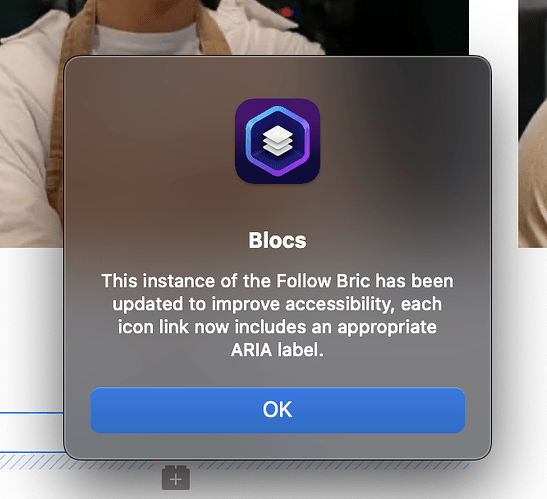Click the word 'accessibility' in the alert
This screenshot has height=499, width=547.
point(338,304)
